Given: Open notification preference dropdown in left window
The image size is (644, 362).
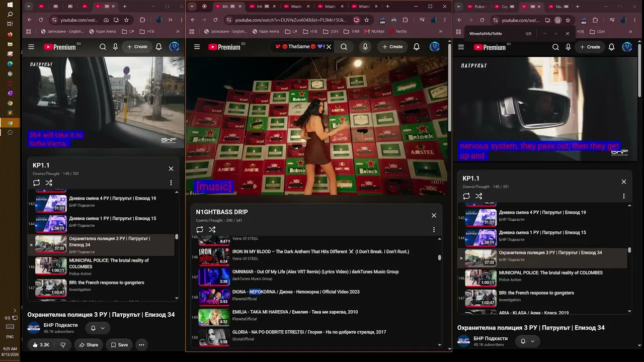Looking at the screenshot, I should click(98, 328).
